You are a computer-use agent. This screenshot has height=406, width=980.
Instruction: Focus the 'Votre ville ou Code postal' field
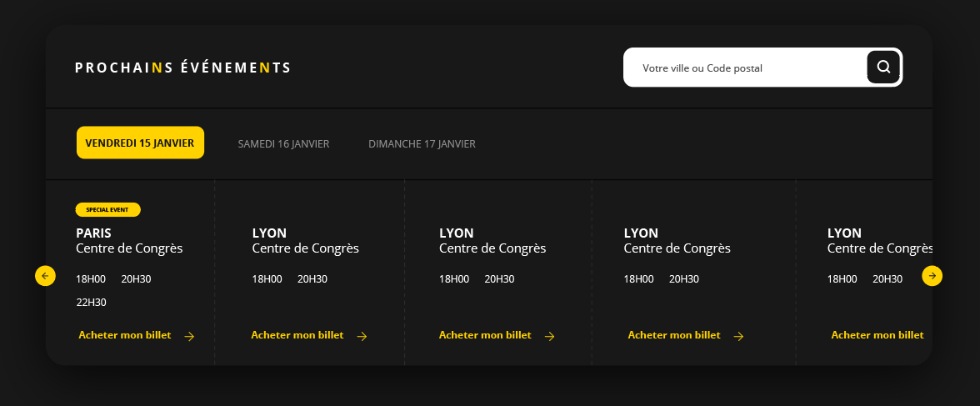[742, 68]
